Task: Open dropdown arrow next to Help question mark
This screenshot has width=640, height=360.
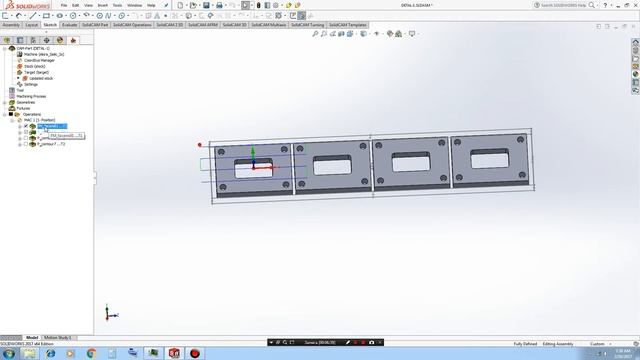Action: pos(611,5)
